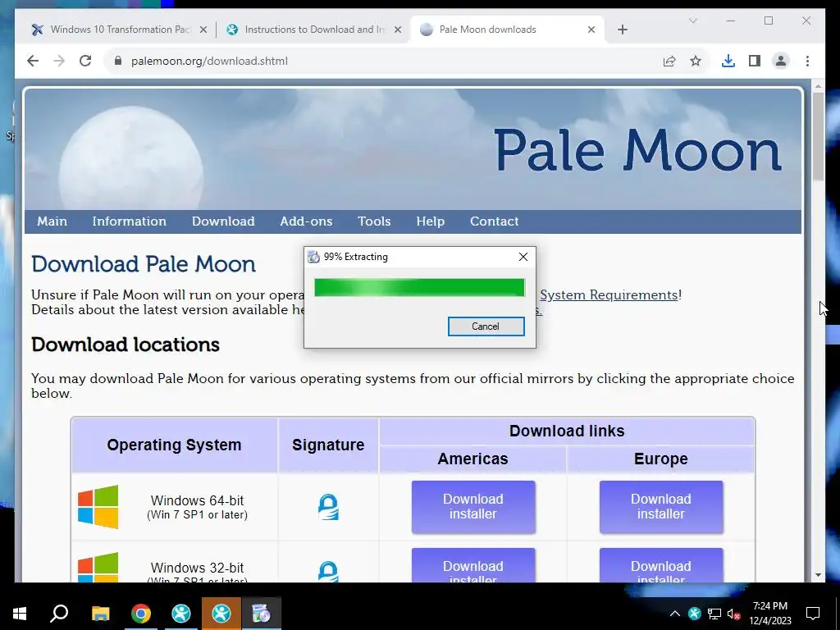The image size is (840, 630).
Task: Follow the System Requirements link
Action: point(609,294)
